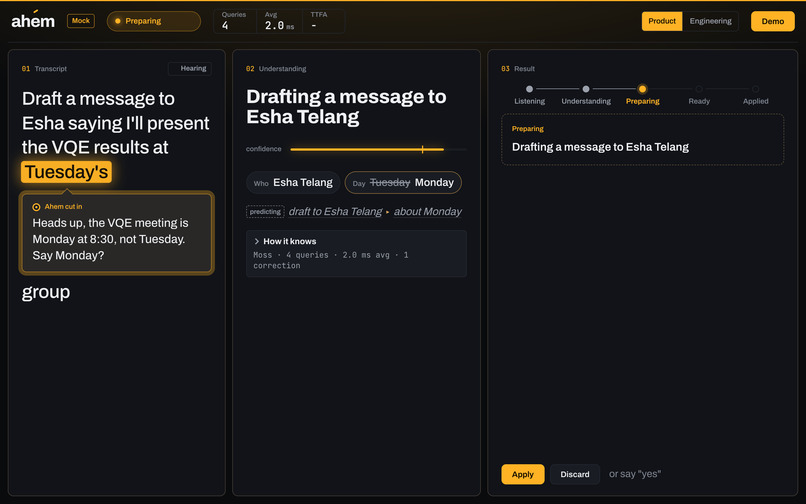Click the Applied step dot

click(x=755, y=89)
